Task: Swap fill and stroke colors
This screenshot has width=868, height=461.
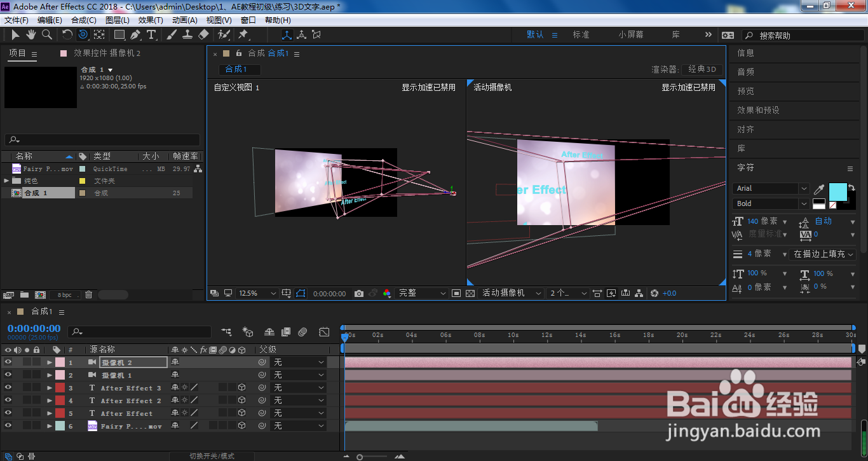Action: pos(851,188)
